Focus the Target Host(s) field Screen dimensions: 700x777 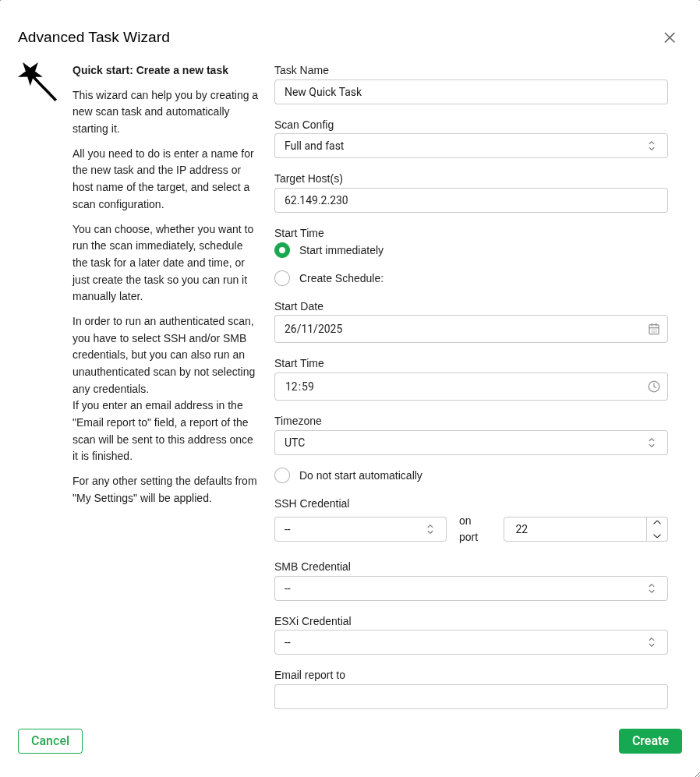coord(471,200)
